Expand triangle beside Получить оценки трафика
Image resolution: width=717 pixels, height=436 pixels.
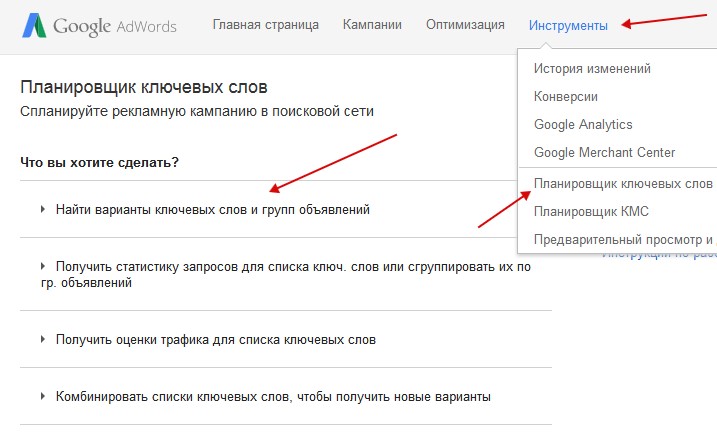click(x=43, y=339)
